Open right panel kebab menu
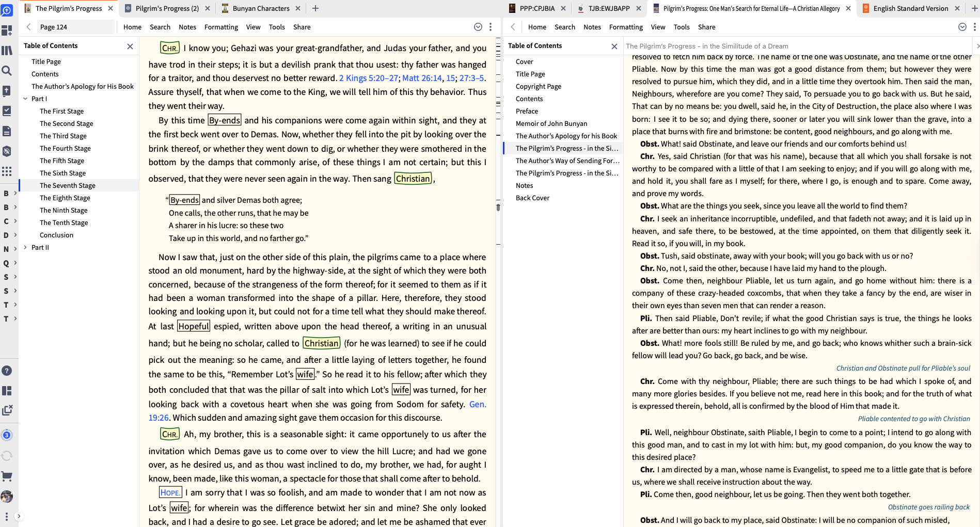This screenshot has width=980, height=527. point(975,27)
